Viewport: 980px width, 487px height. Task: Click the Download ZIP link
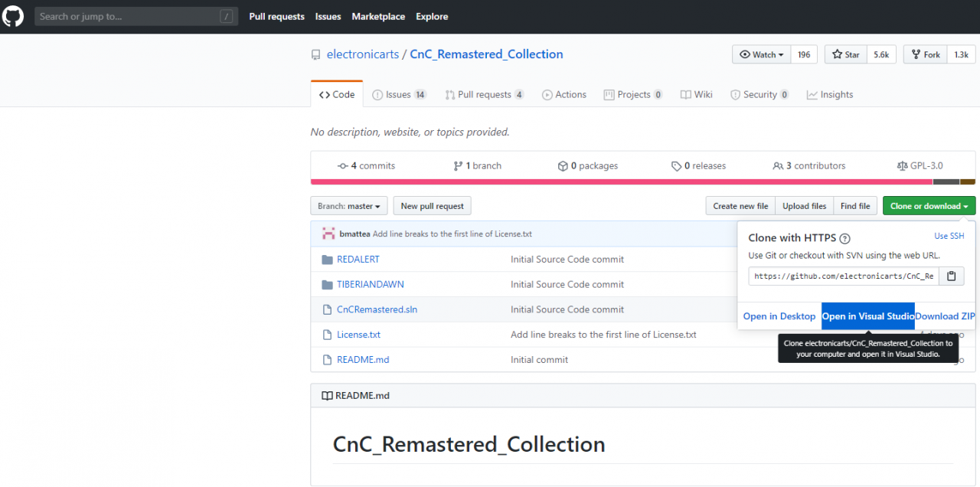945,316
